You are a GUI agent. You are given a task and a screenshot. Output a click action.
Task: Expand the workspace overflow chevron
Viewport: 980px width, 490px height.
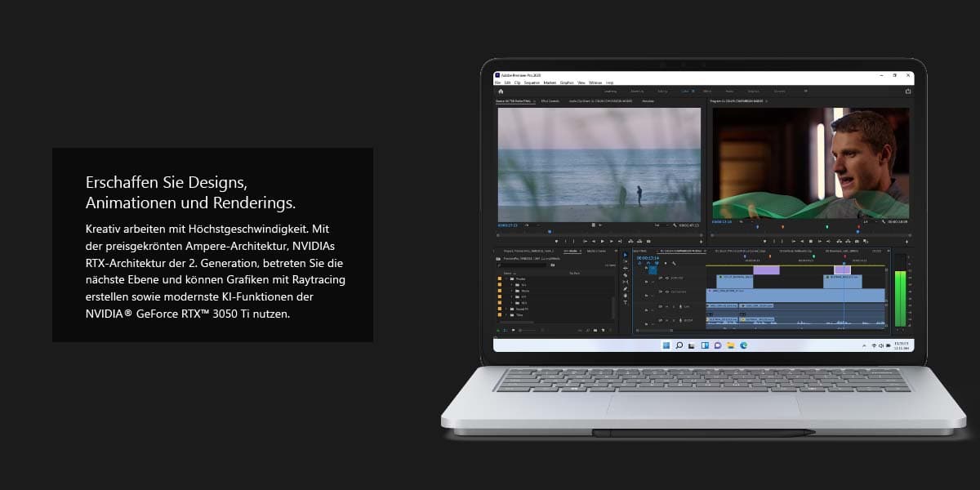pos(805,91)
